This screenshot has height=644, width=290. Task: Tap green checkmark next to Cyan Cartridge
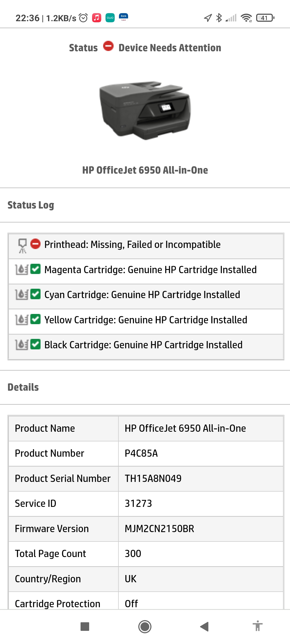(x=35, y=294)
